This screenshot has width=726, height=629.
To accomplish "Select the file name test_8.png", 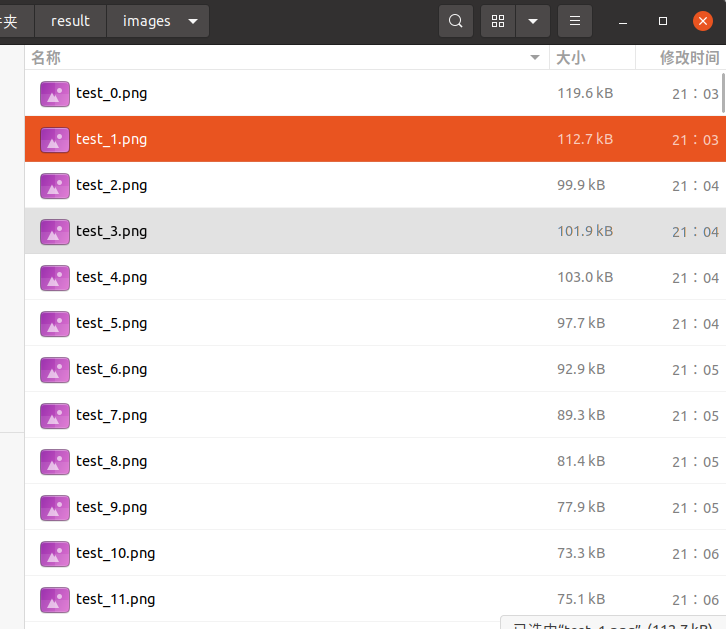I will [x=112, y=461].
